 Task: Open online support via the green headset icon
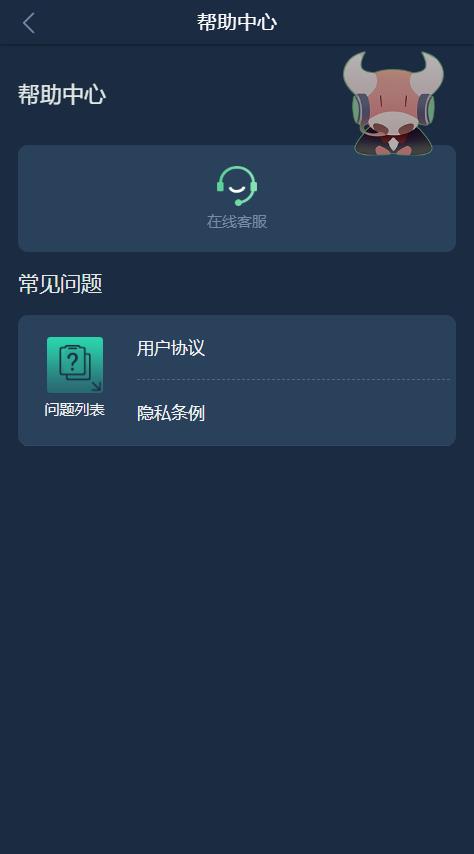click(x=236, y=186)
